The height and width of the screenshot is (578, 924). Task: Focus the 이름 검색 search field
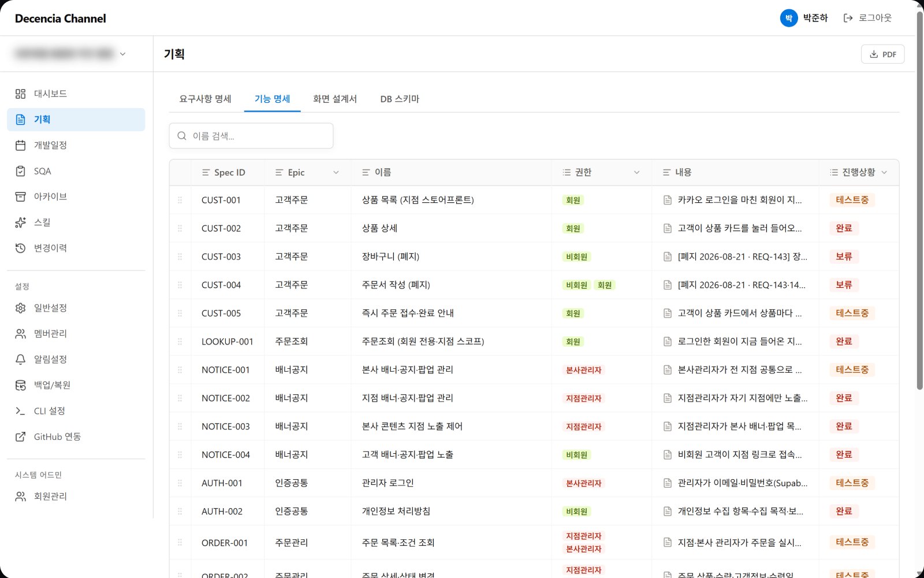pos(251,136)
